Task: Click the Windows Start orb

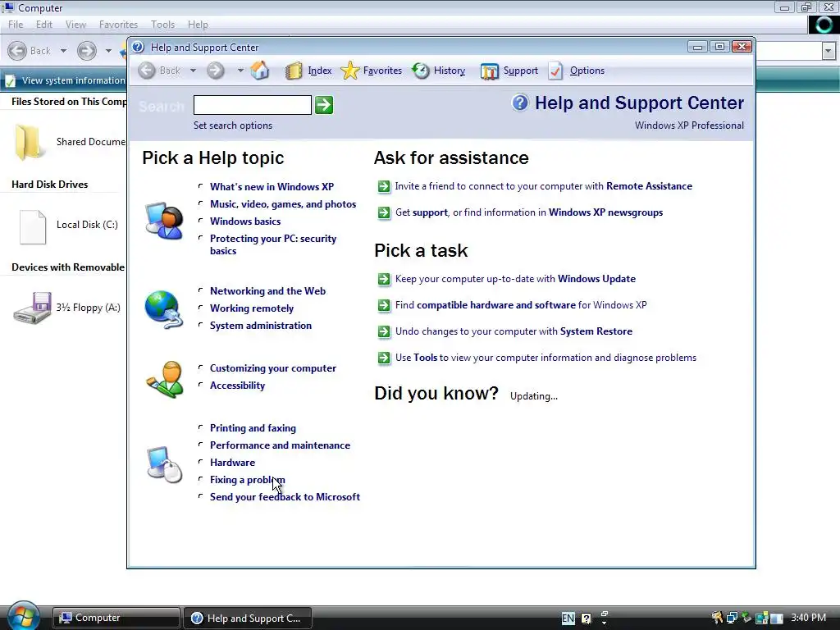Action: (x=24, y=617)
